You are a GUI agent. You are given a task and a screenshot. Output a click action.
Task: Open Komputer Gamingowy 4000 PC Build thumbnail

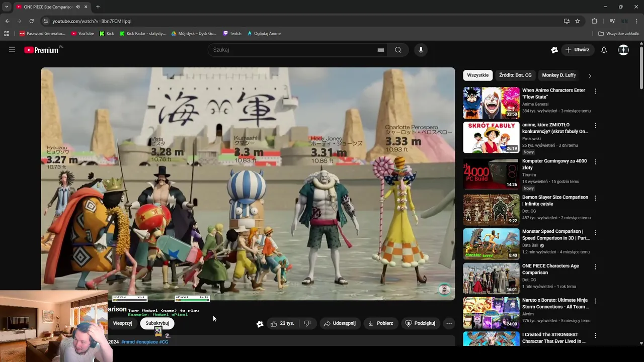click(491, 173)
